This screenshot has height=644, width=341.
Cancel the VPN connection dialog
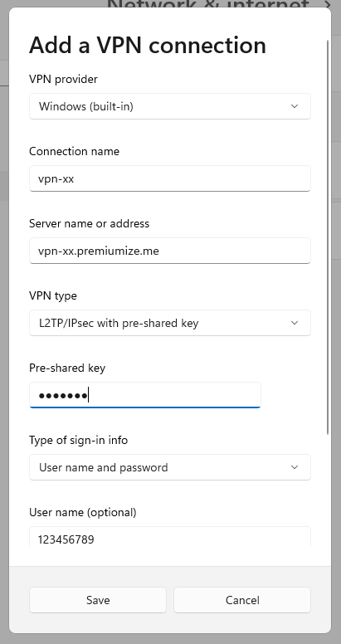[242, 600]
